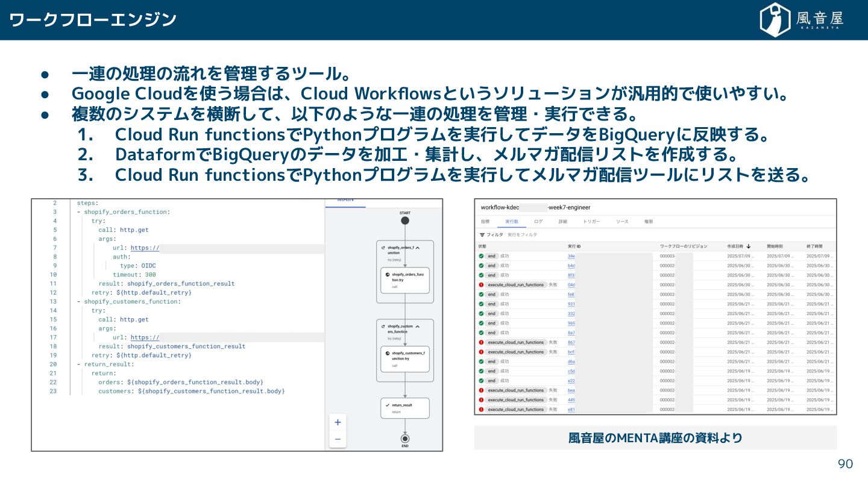Select the return_result node in diagram
Viewport: 868px width, 488px height.
(x=405, y=408)
